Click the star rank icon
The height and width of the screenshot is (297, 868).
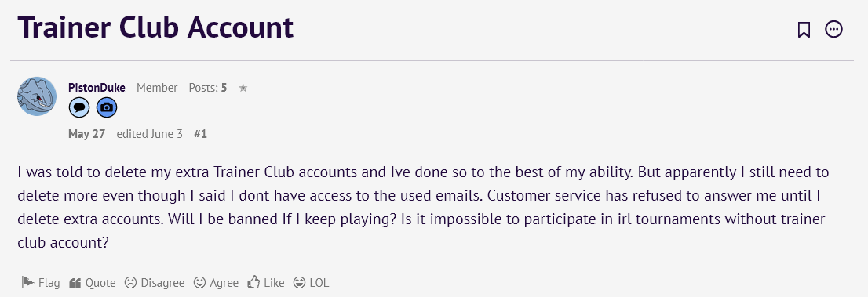click(x=243, y=88)
